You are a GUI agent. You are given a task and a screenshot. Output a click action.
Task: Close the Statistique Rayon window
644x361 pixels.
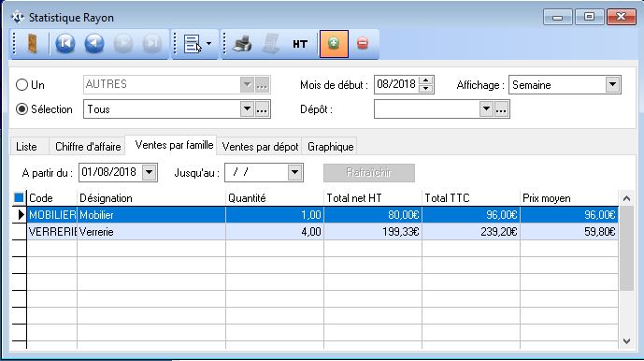click(x=621, y=17)
